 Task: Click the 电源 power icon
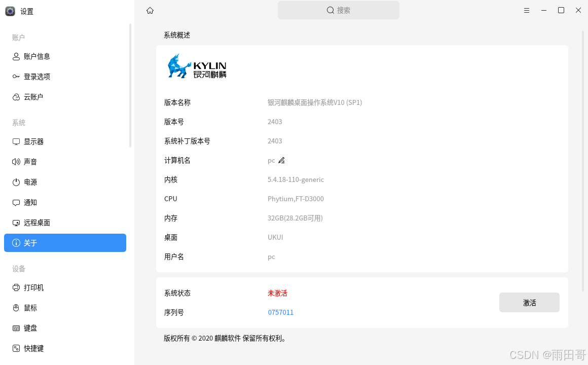tap(16, 182)
